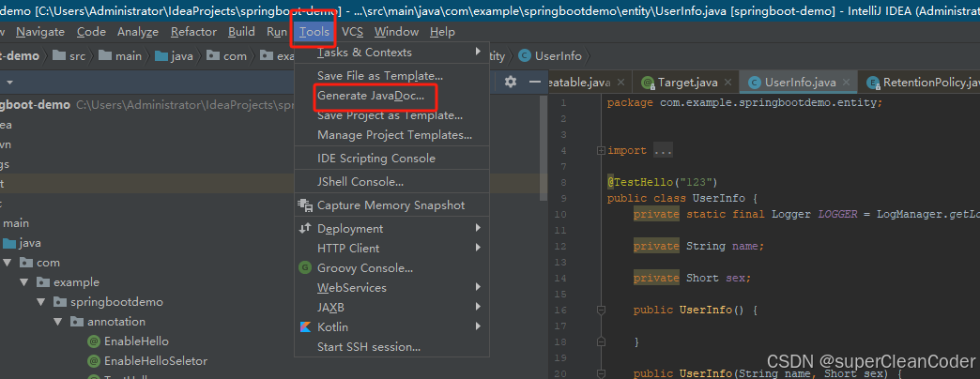This screenshot has width=980, height=379.
Task: Click the com breadcrumb package
Action: [227, 56]
